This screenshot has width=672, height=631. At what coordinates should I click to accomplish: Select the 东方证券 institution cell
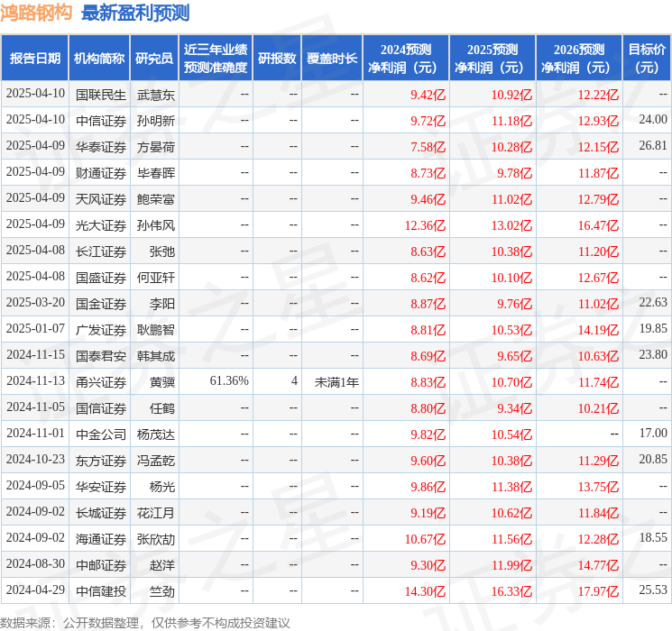[x=101, y=461]
